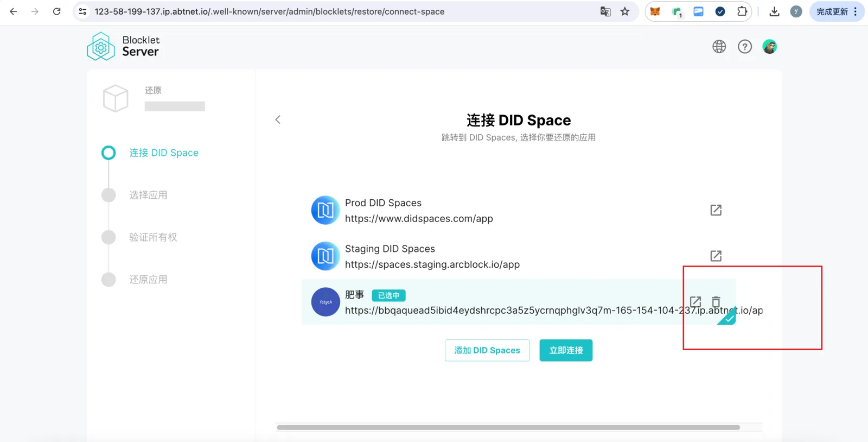Viewport: 868px width, 442px height.
Task: Open Staging DID Spaces in new window
Action: point(716,256)
